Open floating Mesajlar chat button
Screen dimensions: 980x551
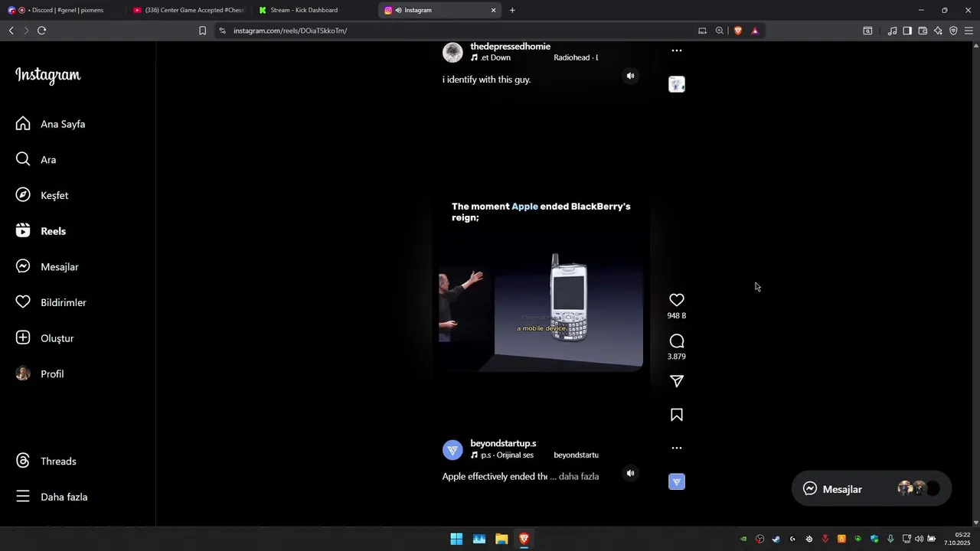tap(871, 489)
